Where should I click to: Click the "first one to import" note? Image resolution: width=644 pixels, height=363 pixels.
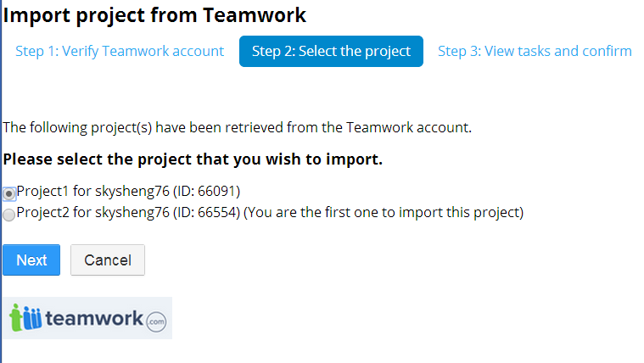384,212
